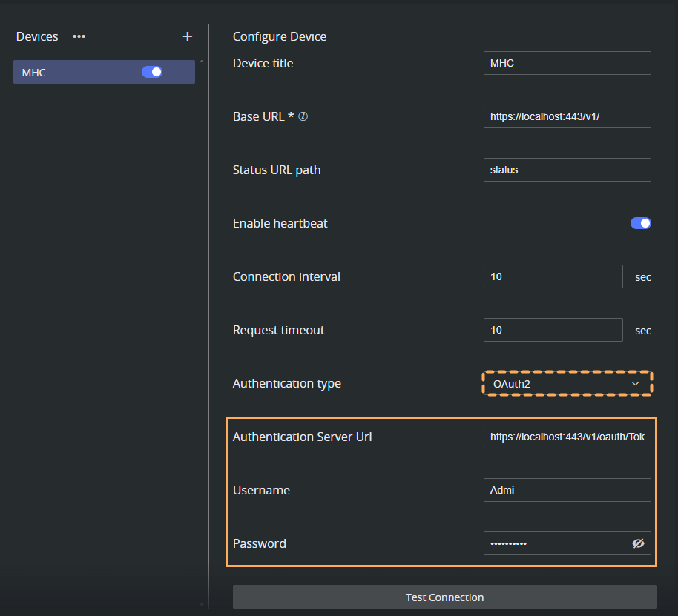Add a new device with plus icon
The width and height of the screenshot is (678, 616).
187,37
